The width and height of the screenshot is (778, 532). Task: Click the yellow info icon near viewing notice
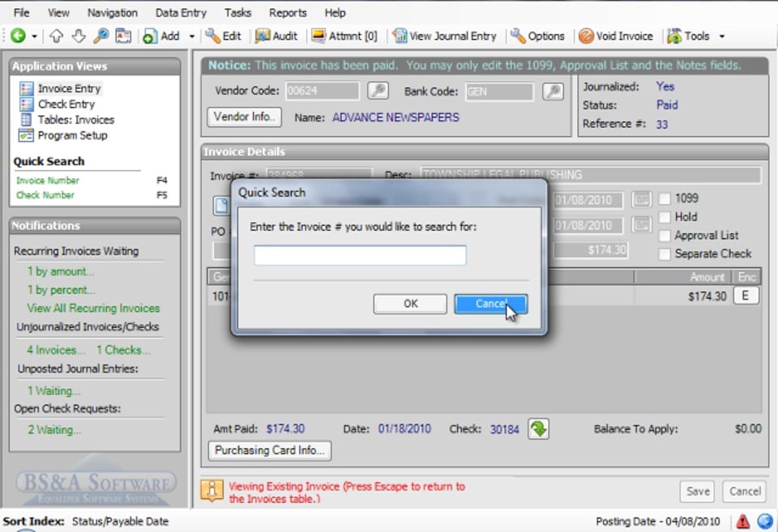click(212, 491)
